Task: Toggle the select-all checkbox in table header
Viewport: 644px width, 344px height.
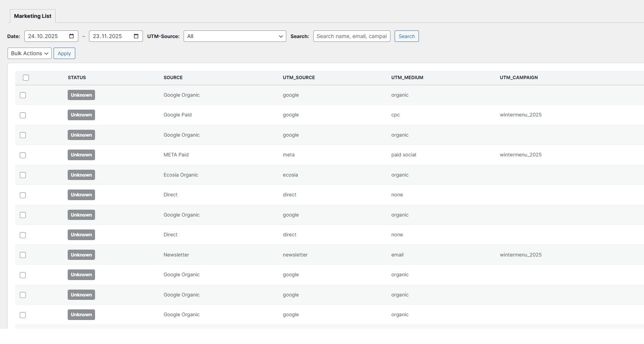Action: (x=26, y=78)
